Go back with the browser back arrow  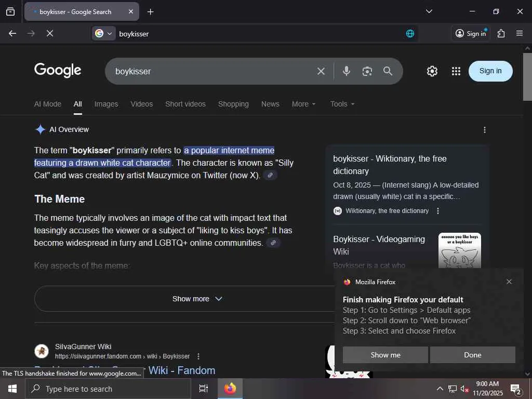[12, 33]
